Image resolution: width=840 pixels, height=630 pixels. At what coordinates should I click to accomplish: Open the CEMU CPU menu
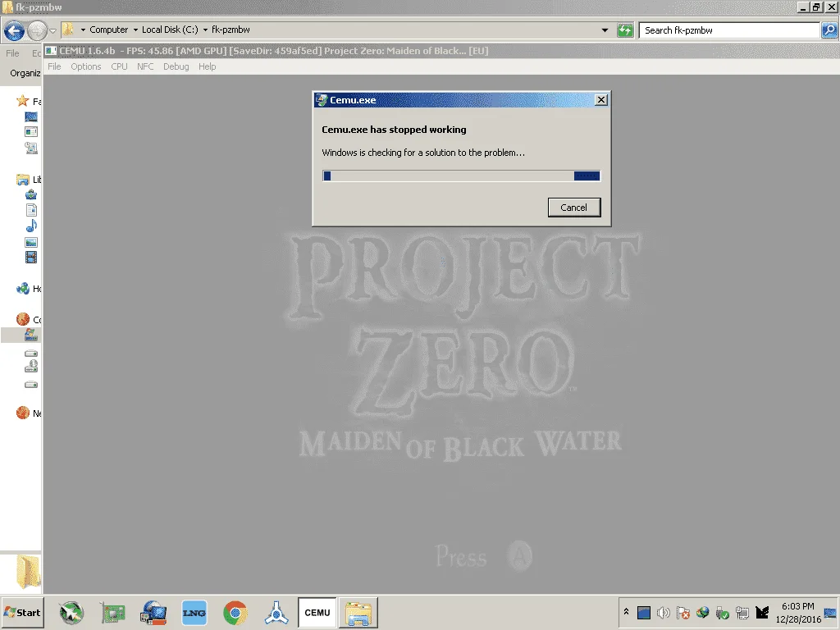[x=119, y=66]
